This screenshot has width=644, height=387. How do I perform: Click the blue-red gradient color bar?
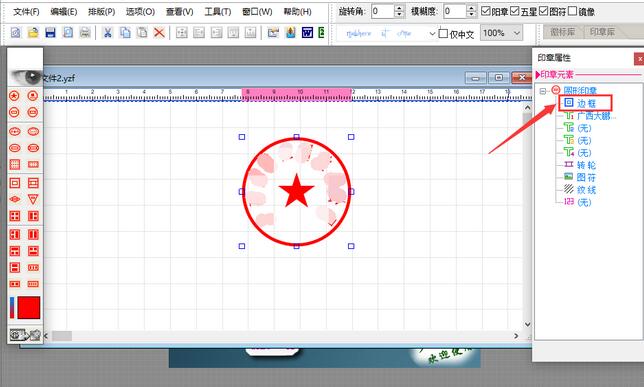coord(12,307)
